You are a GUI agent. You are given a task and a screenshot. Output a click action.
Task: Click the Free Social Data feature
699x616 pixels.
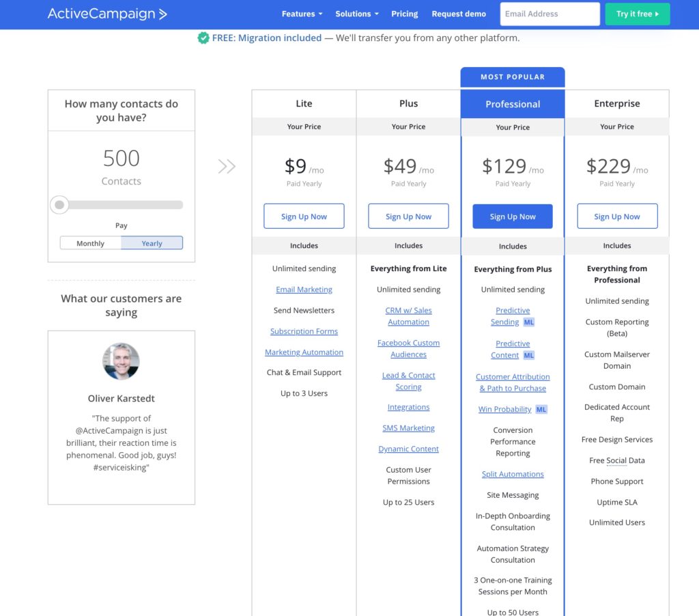(617, 460)
